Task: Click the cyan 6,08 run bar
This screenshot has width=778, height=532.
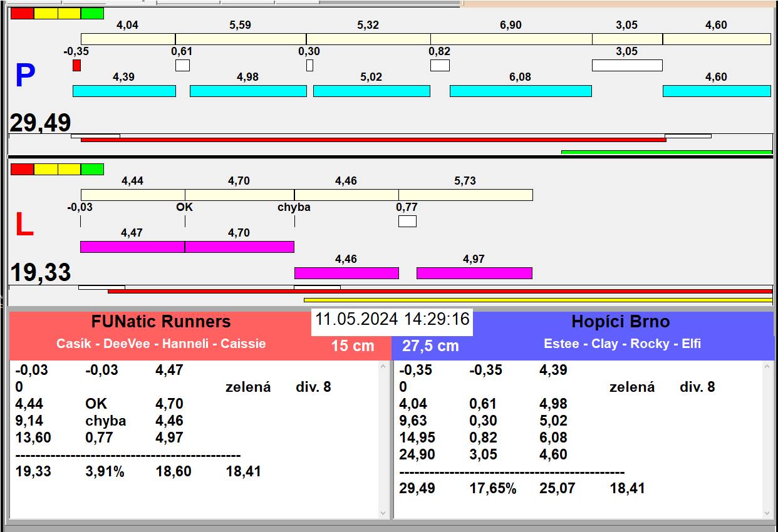Action: (x=521, y=91)
